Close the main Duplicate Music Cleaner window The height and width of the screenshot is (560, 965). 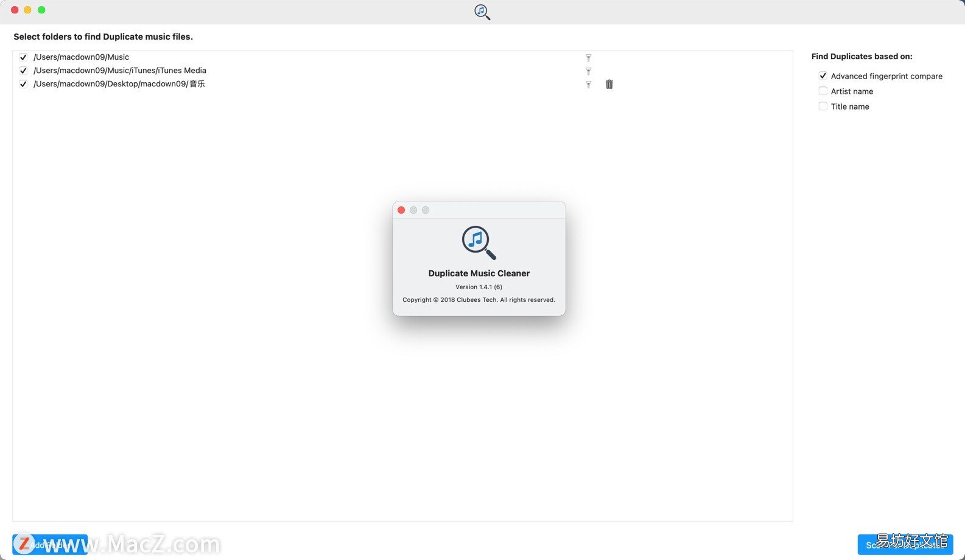click(15, 10)
